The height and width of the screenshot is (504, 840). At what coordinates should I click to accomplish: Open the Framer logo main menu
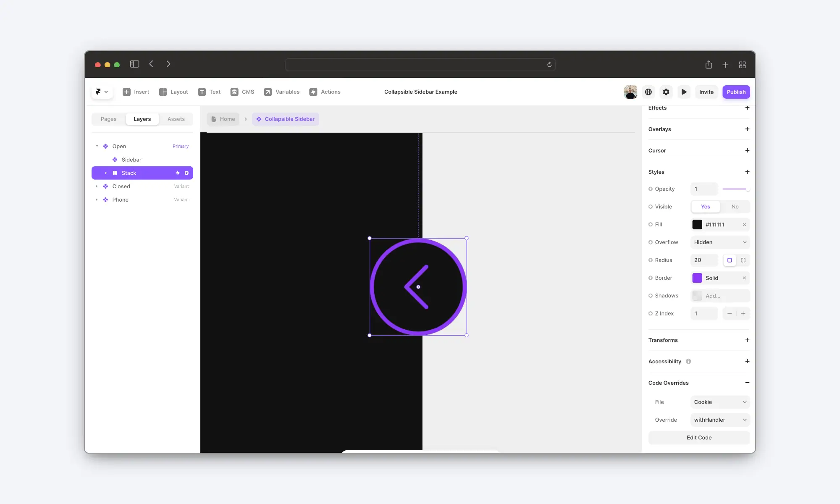[102, 92]
